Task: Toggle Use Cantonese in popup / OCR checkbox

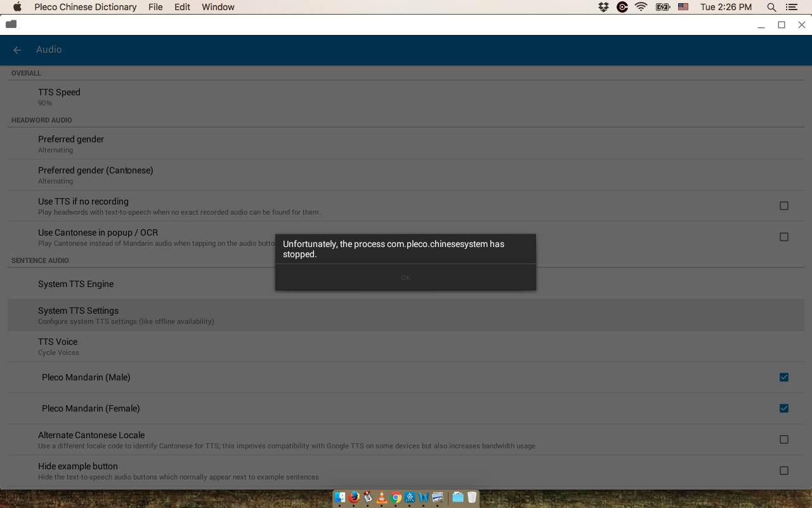Action: tap(784, 237)
